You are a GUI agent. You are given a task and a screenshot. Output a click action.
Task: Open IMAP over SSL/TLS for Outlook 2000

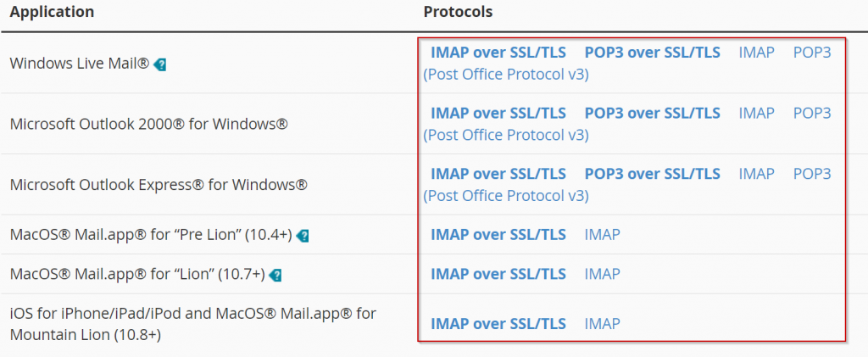coord(498,114)
